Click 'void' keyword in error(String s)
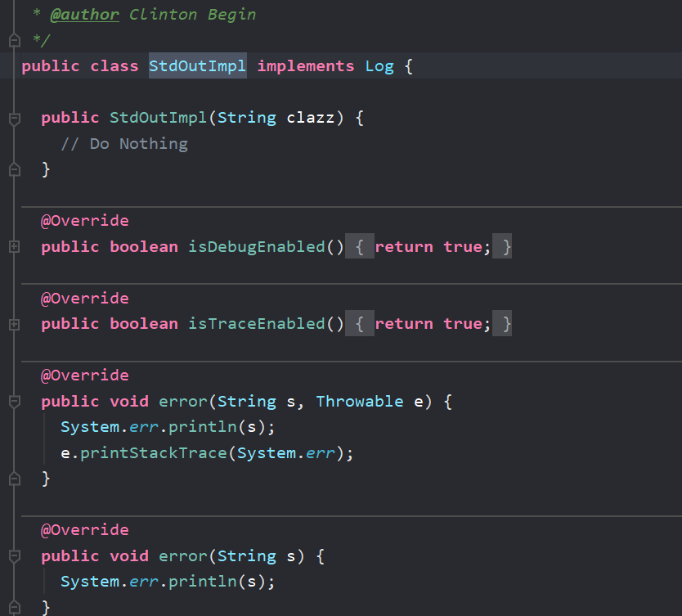 tap(129, 555)
